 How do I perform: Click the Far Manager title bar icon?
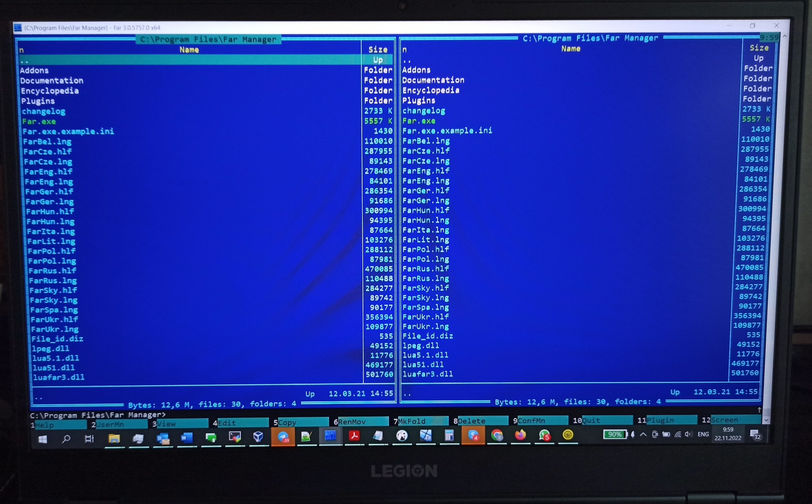click(17, 27)
